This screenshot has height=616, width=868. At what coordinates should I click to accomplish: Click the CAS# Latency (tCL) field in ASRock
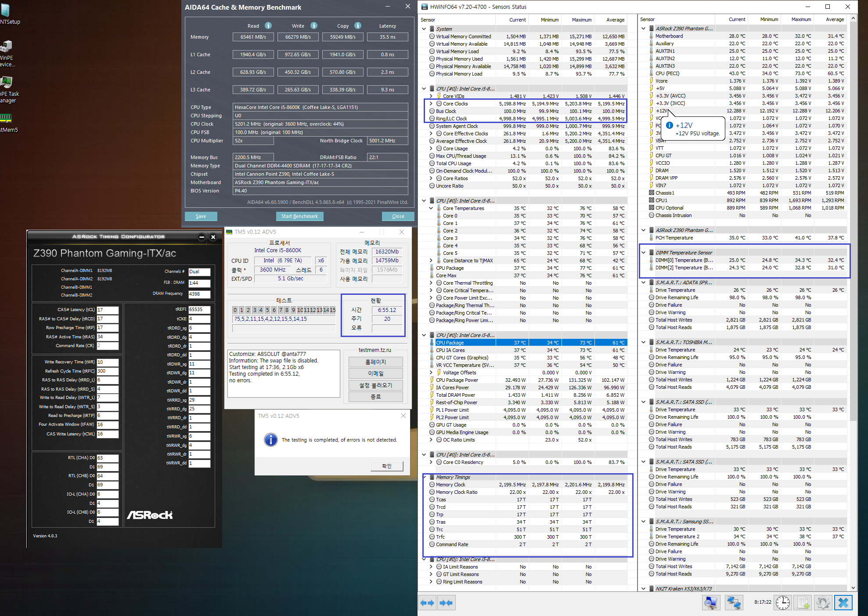coord(108,310)
